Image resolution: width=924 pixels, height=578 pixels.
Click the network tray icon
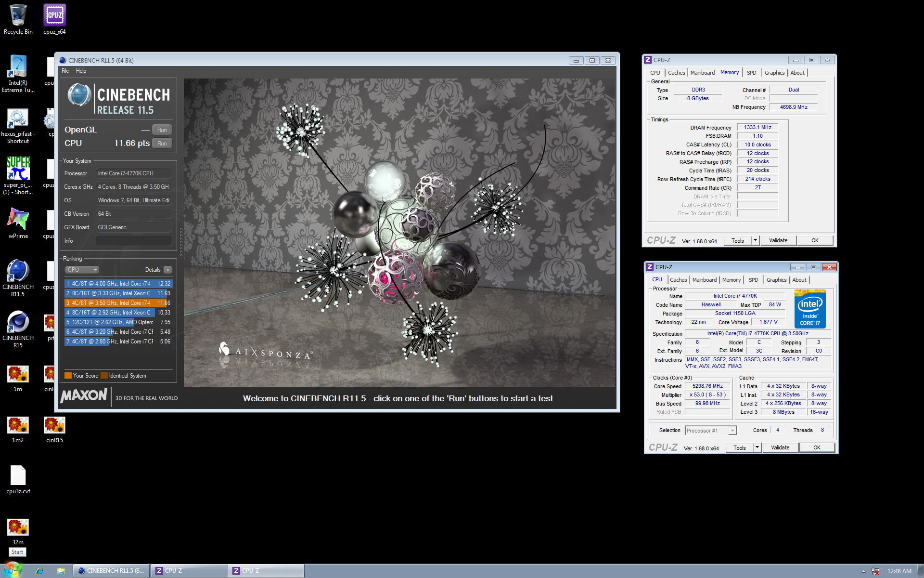coord(875,571)
